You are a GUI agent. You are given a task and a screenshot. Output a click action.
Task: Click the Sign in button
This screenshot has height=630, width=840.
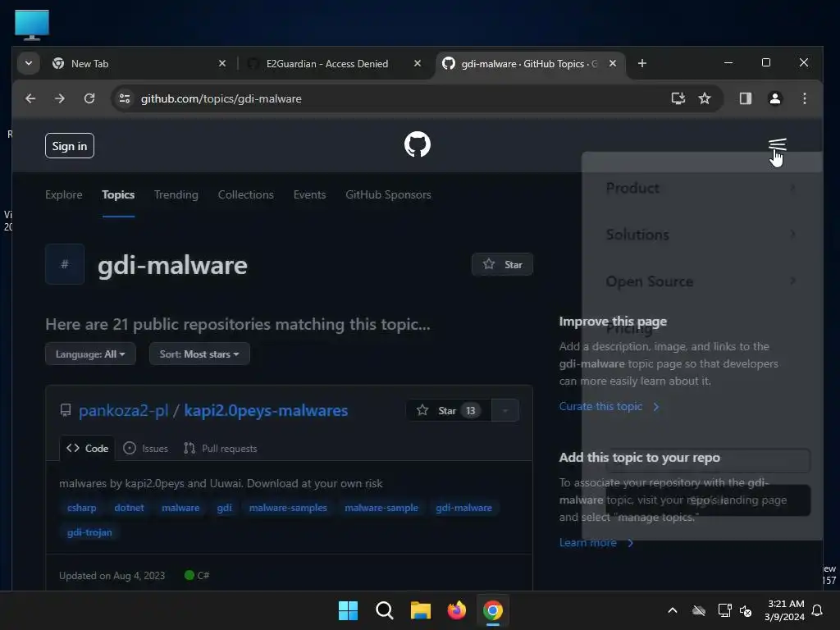(x=70, y=146)
